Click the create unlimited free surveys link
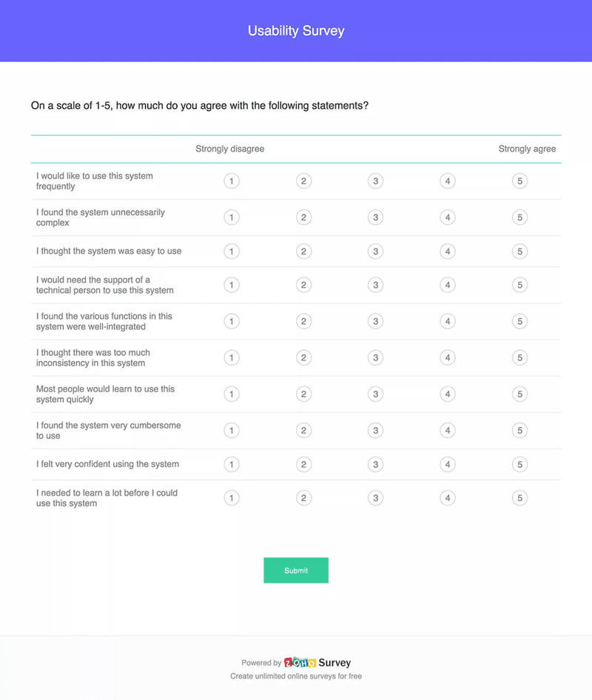The image size is (592, 700). point(296,676)
